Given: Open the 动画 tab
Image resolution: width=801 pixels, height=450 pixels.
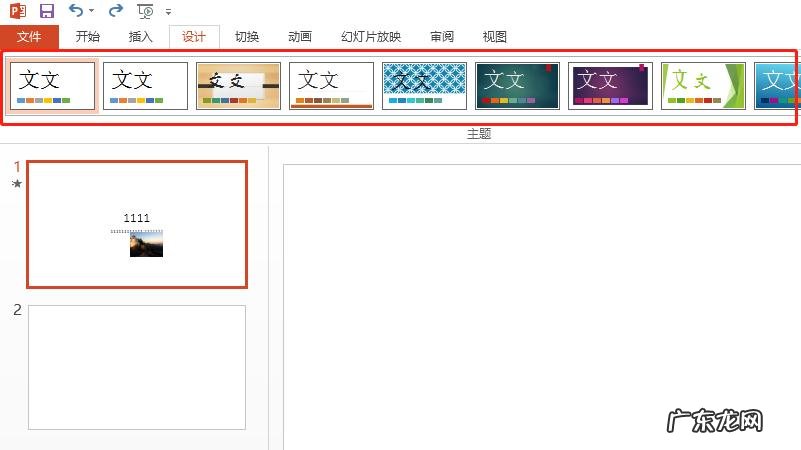Looking at the screenshot, I should tap(300, 37).
